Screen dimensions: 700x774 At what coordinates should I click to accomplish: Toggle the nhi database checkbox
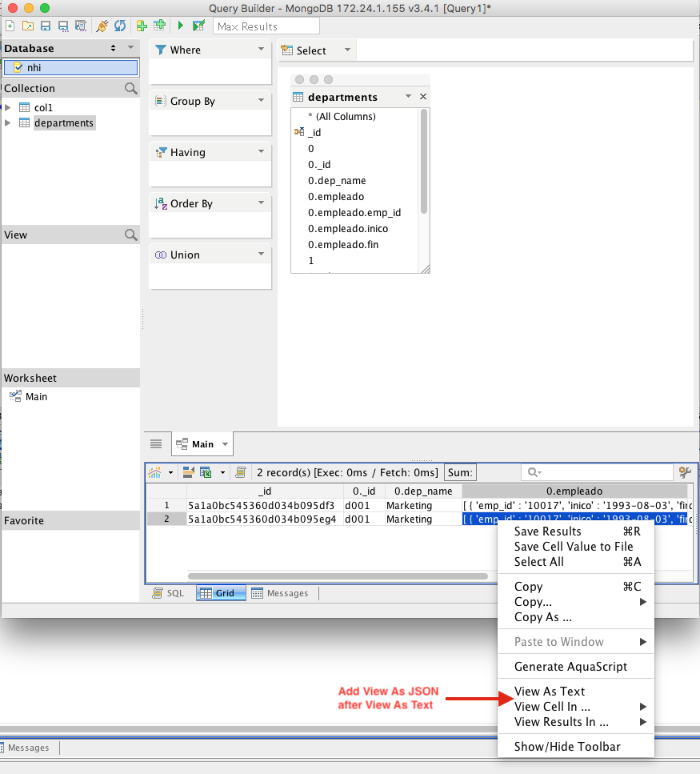(18, 67)
